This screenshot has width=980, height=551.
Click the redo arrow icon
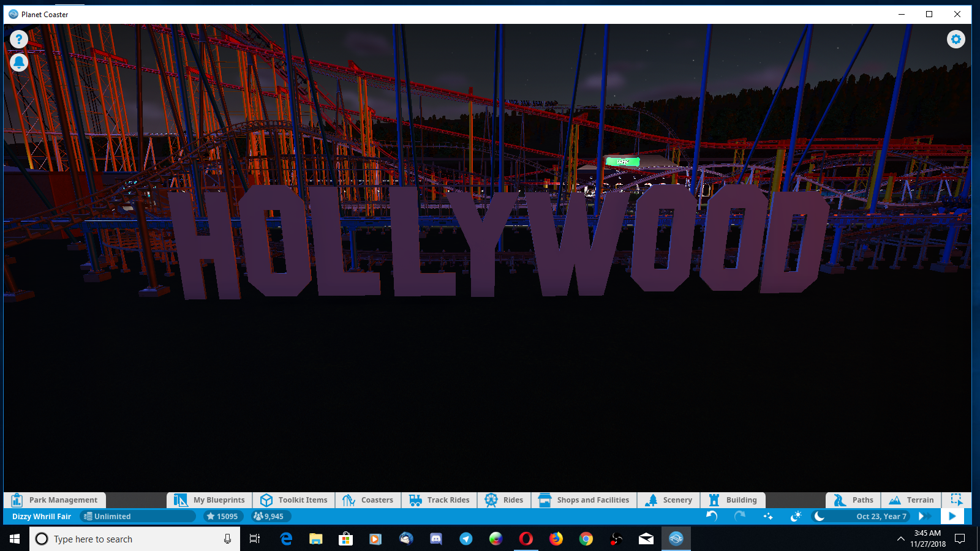coord(740,516)
